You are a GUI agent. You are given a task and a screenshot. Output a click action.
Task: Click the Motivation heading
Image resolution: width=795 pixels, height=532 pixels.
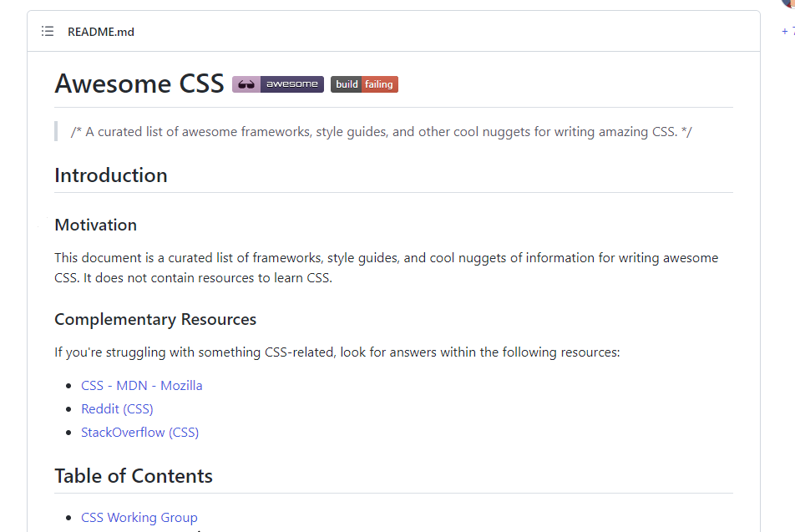coord(96,225)
